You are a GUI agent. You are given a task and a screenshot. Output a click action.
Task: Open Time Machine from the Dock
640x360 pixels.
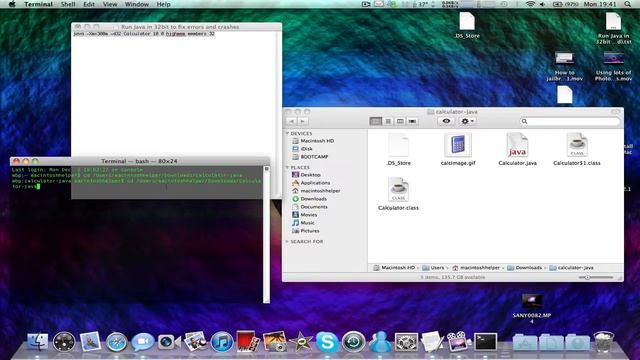click(353, 342)
